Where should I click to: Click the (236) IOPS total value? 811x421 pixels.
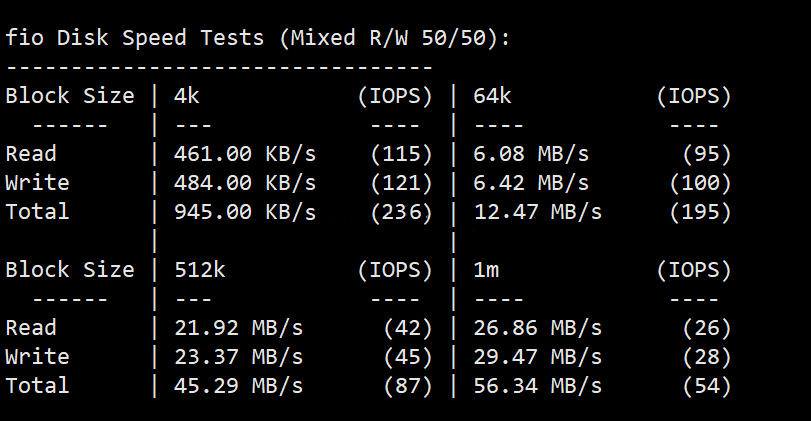pos(401,212)
